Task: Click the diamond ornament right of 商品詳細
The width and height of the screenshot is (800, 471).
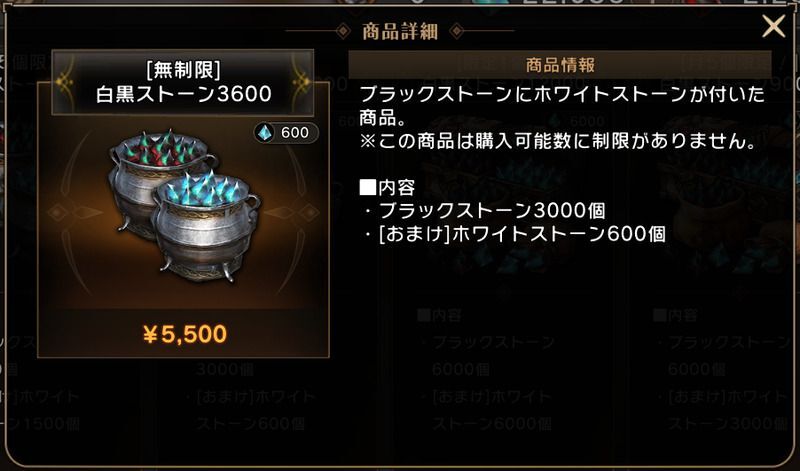Action: coord(457,32)
